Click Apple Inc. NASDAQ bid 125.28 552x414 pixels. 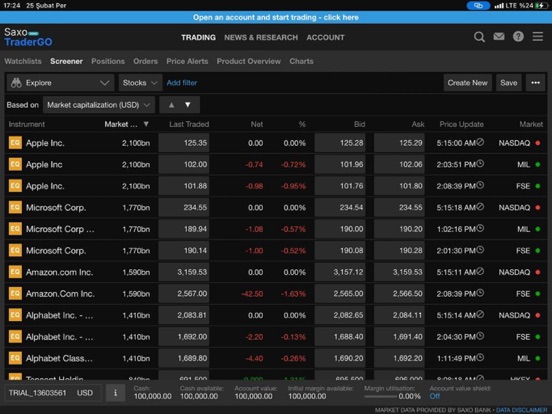[x=340, y=143]
